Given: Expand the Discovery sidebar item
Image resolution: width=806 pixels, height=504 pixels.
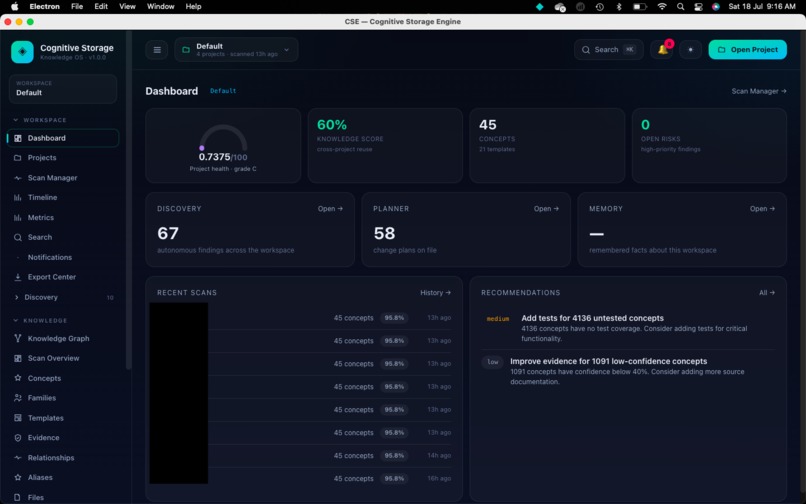Looking at the screenshot, I should pyautogui.click(x=17, y=297).
